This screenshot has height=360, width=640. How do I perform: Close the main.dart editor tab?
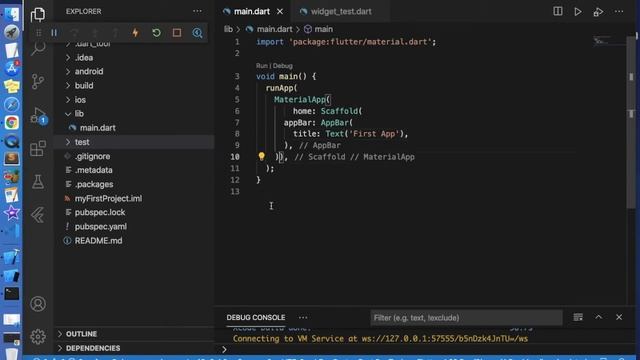280,11
